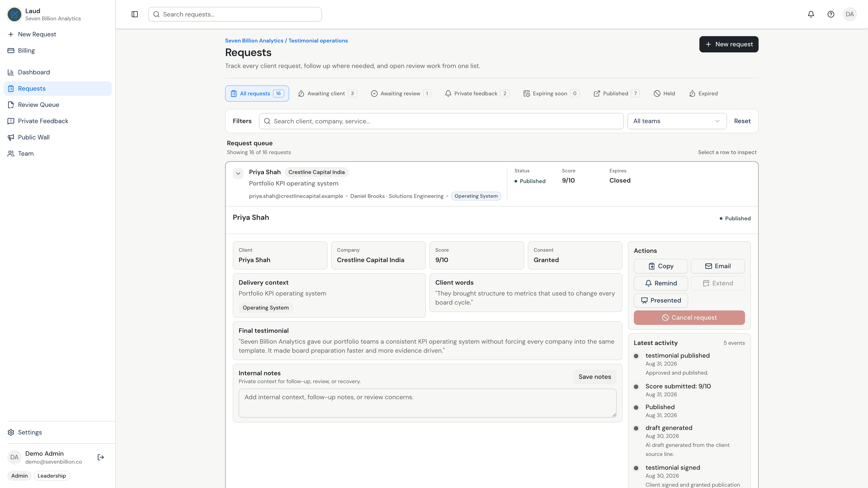This screenshot has width=868, height=488.
Task: Collapse the Priya Shah row chevron
Action: [x=238, y=173]
